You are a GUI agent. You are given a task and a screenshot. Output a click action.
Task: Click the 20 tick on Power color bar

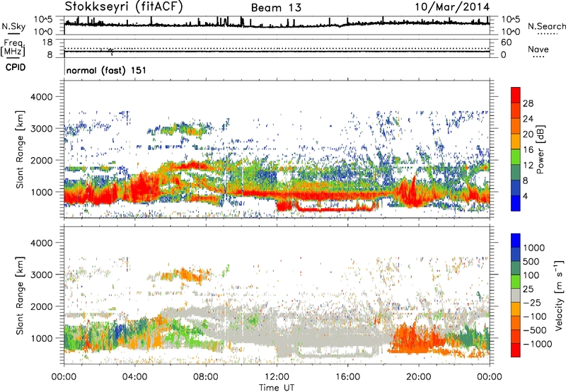[x=528, y=134]
